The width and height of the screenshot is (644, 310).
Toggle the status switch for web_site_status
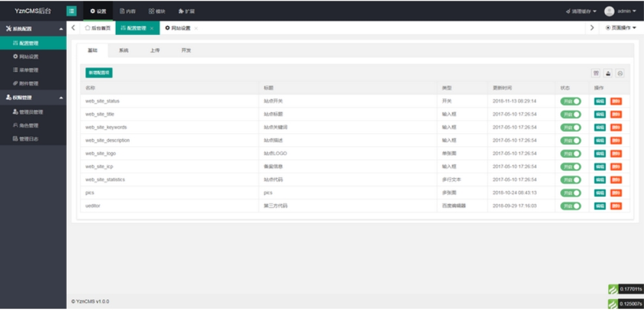(571, 101)
